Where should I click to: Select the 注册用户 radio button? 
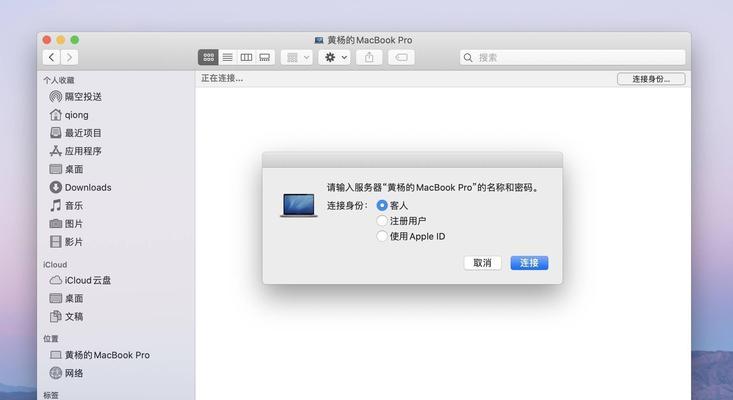coord(382,221)
